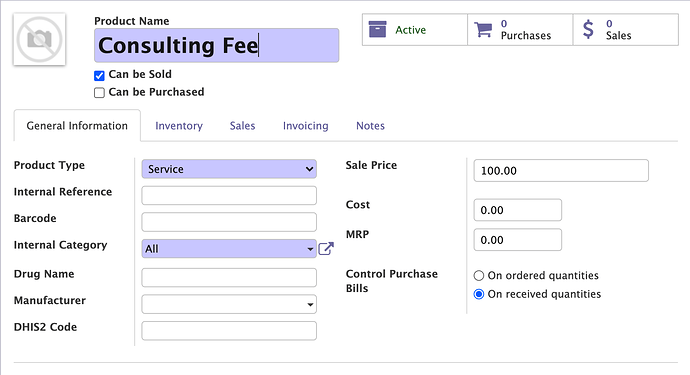The width and height of the screenshot is (690, 375).
Task: Click the Drug Name input field
Action: (229, 278)
